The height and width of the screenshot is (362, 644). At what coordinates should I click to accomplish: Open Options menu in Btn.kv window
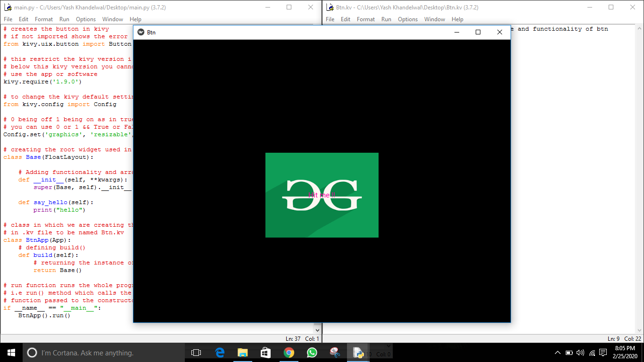click(x=408, y=19)
